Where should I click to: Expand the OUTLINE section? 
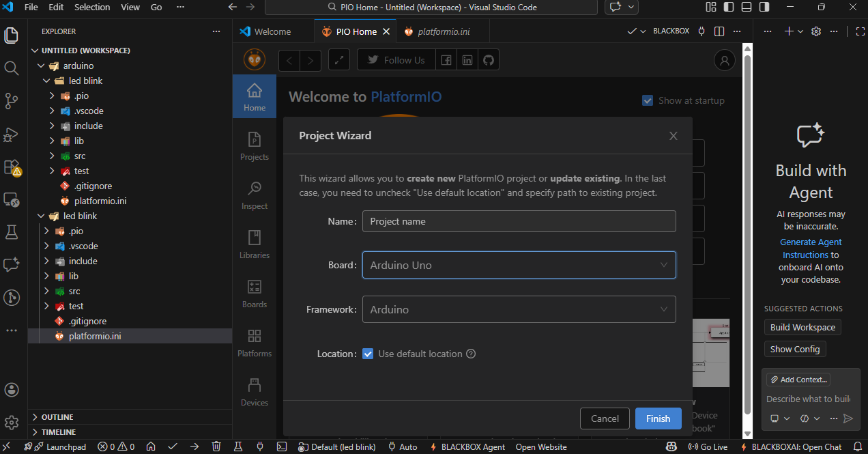(57, 417)
